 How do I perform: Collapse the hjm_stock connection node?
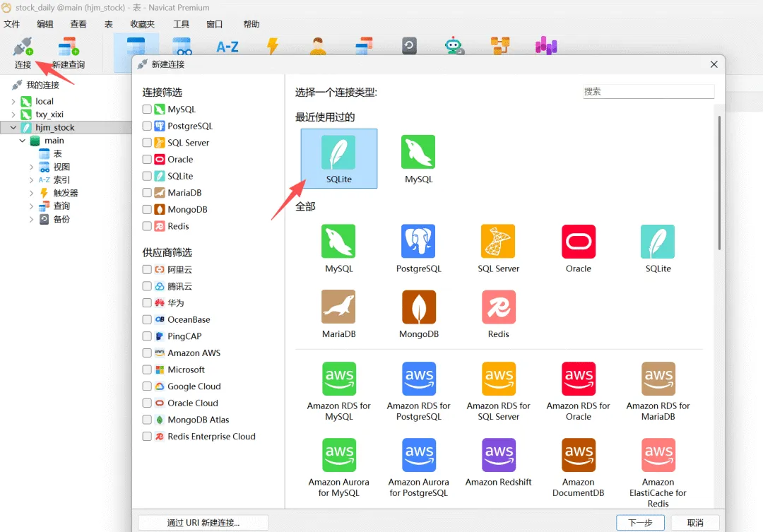(13, 127)
